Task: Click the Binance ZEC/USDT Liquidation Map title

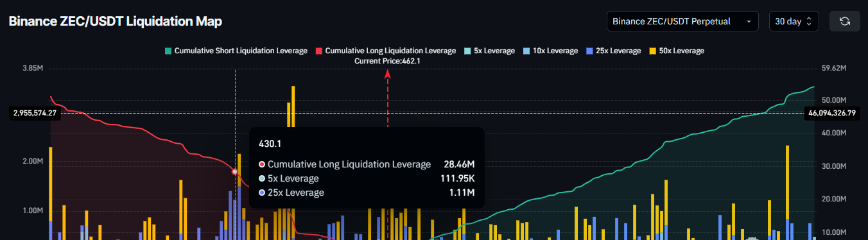Action: [115, 21]
